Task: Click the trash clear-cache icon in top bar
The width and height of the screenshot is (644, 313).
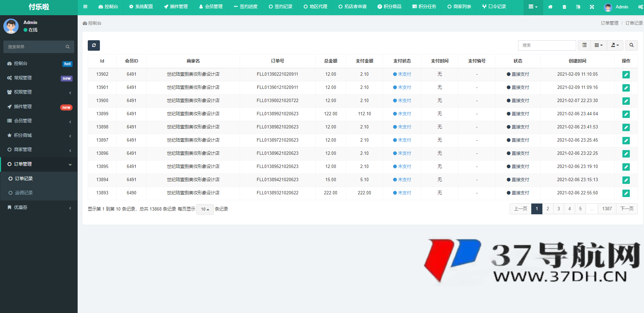Action: pos(564,7)
